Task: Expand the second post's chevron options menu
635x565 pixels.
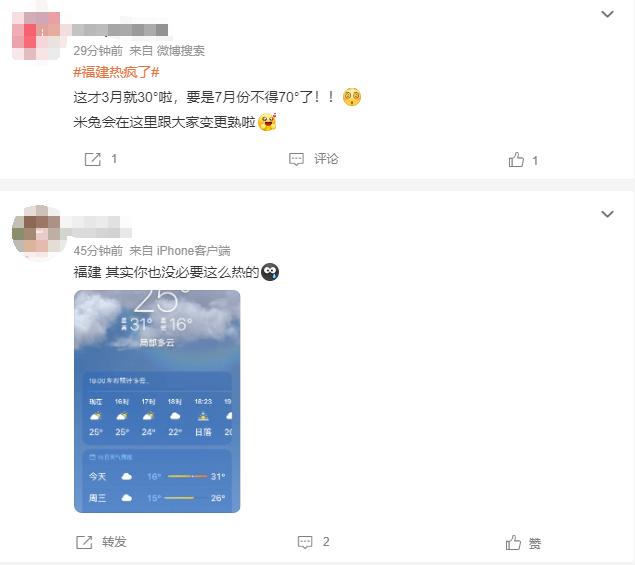Action: coord(607,214)
